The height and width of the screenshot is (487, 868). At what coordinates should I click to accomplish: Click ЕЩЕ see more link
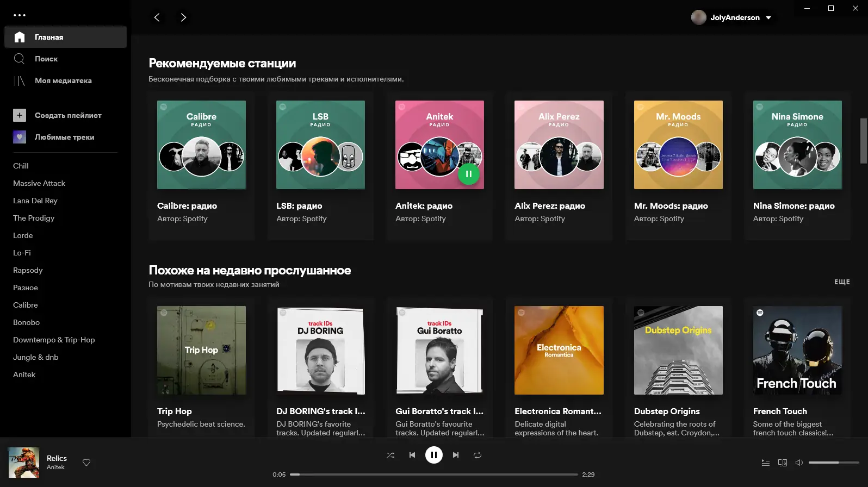[x=842, y=282]
